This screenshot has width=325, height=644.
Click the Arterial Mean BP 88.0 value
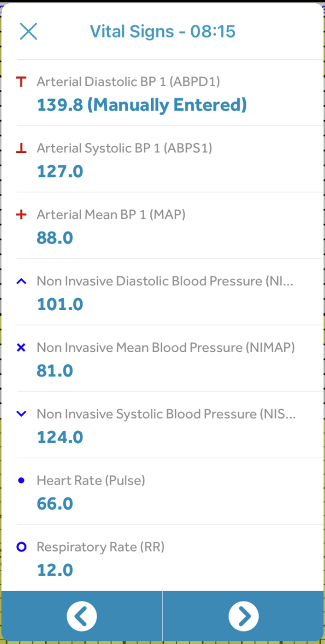click(54, 237)
